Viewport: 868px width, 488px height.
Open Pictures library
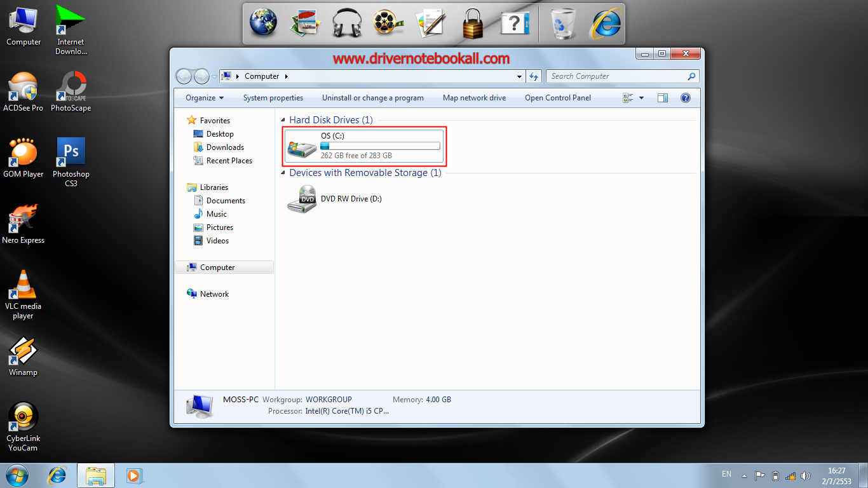click(220, 227)
